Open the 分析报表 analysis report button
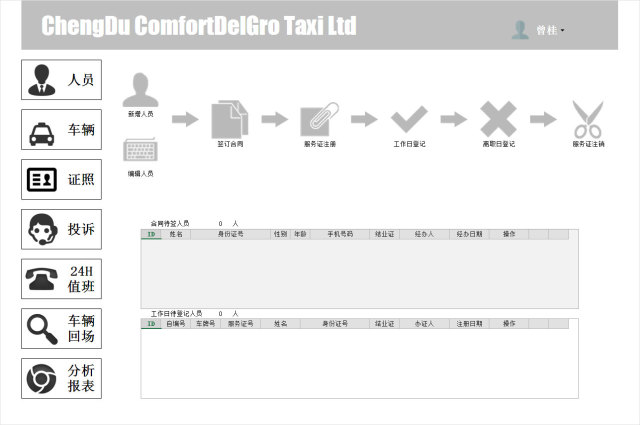This screenshot has height=425, width=640. tap(61, 379)
